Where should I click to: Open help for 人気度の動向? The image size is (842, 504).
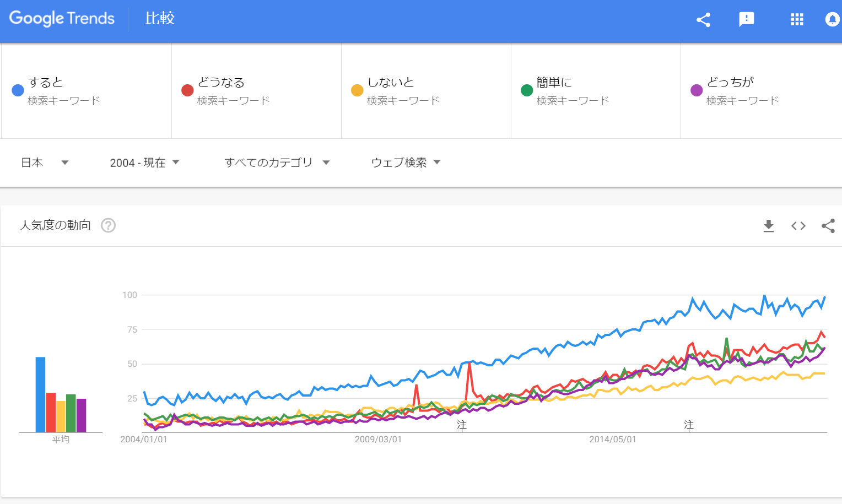pos(108,225)
